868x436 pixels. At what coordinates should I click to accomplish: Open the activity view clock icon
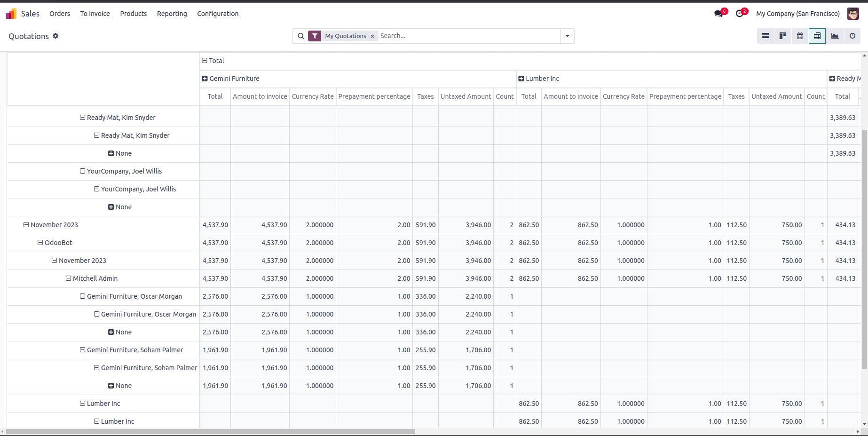click(852, 36)
